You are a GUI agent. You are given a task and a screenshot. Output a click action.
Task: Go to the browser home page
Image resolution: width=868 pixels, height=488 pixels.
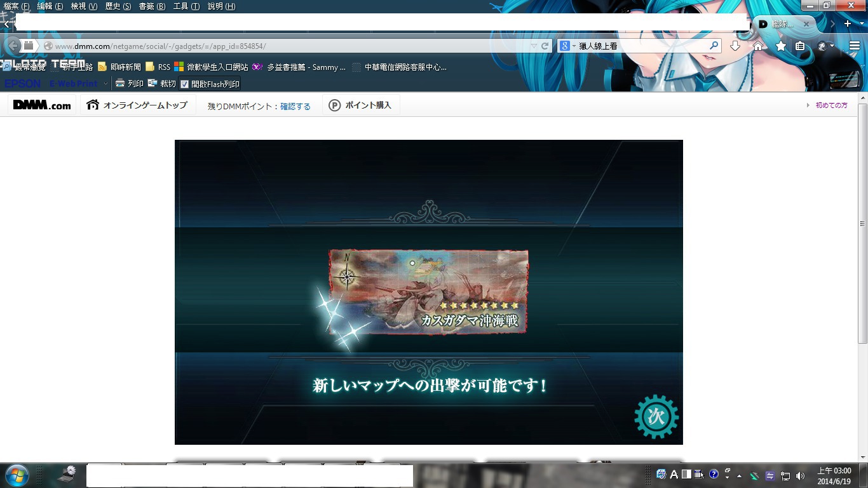tap(758, 46)
